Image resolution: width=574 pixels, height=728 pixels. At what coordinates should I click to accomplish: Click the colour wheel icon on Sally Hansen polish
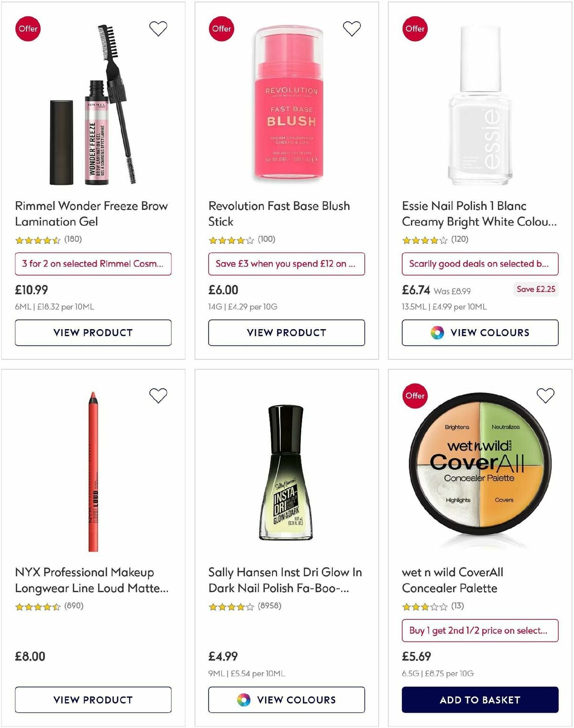pos(243,700)
